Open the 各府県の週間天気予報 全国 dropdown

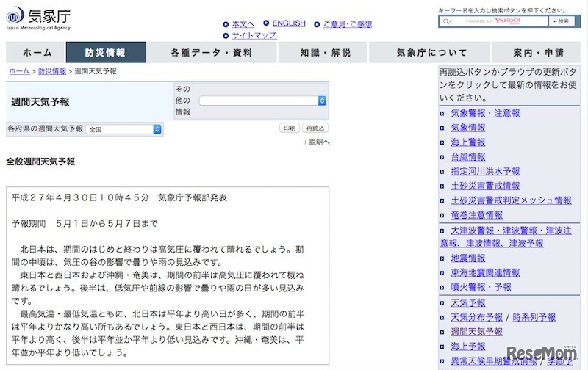pos(123,129)
